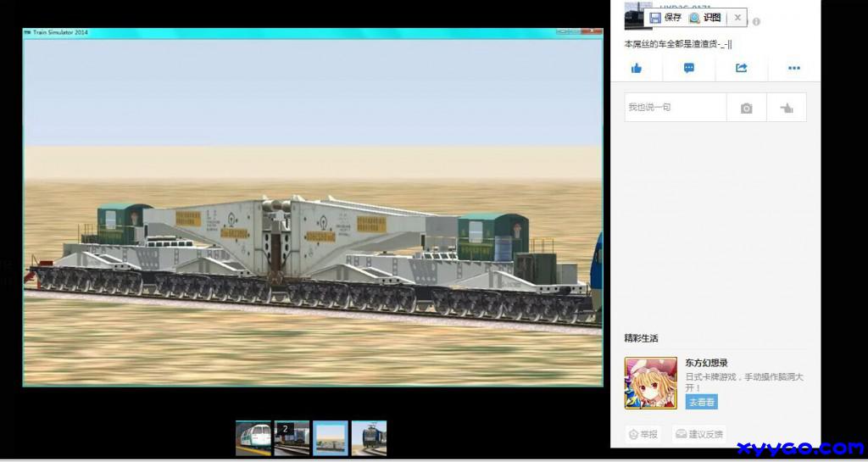Share the photo using the arrow icon
This screenshot has width=868, height=462.
pyautogui.click(x=742, y=69)
